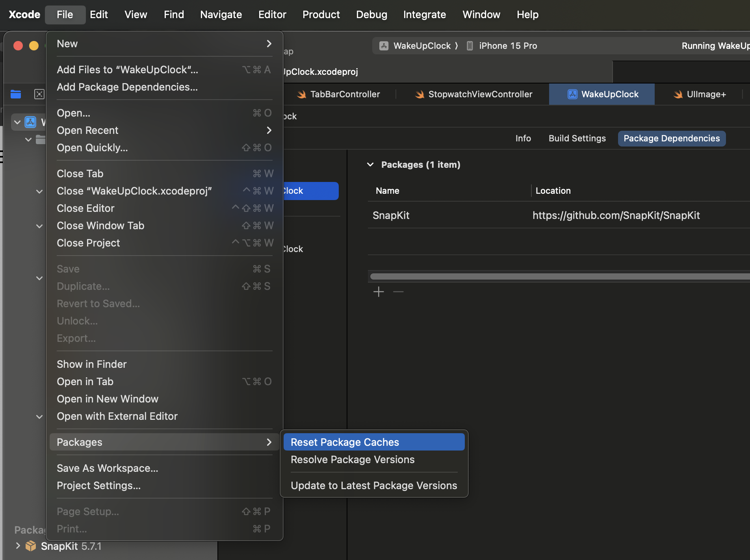Choose Save As Workspace...
This screenshot has height=560, width=750.
165,468
